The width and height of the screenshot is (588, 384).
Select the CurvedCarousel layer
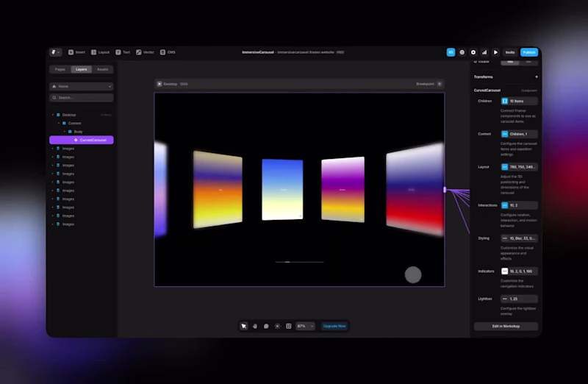point(82,140)
